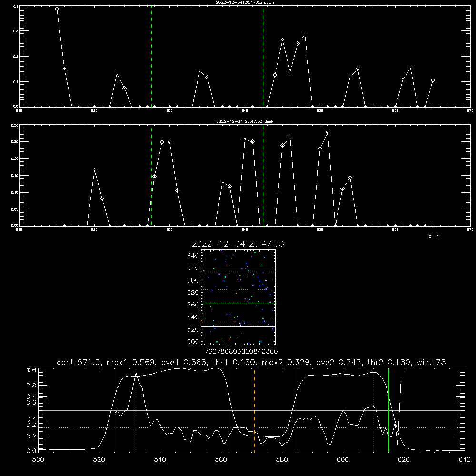The width and height of the screenshot is (476, 476).
Task: Click "540" on bottom plot x-axis
Action: click(x=160, y=460)
